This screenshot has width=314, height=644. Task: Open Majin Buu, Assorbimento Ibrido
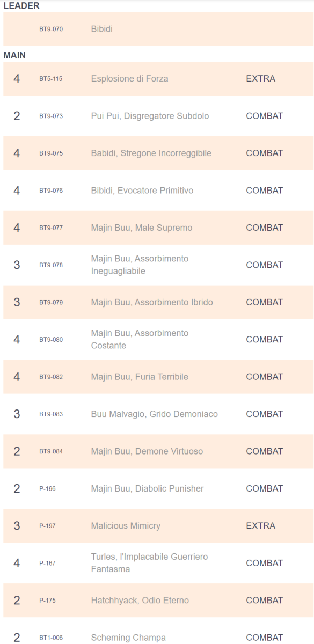point(152,303)
